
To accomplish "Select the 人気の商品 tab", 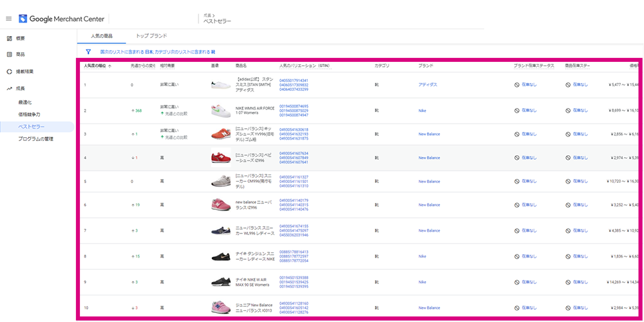I will coord(102,36).
